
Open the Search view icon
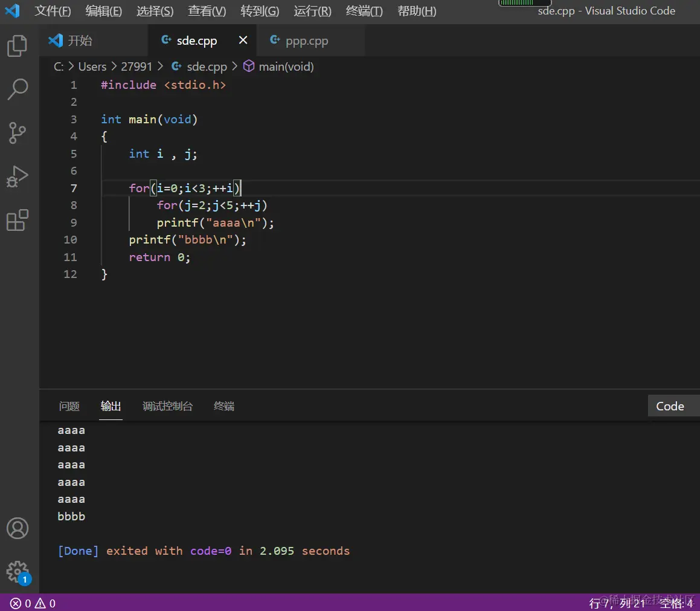(x=18, y=89)
